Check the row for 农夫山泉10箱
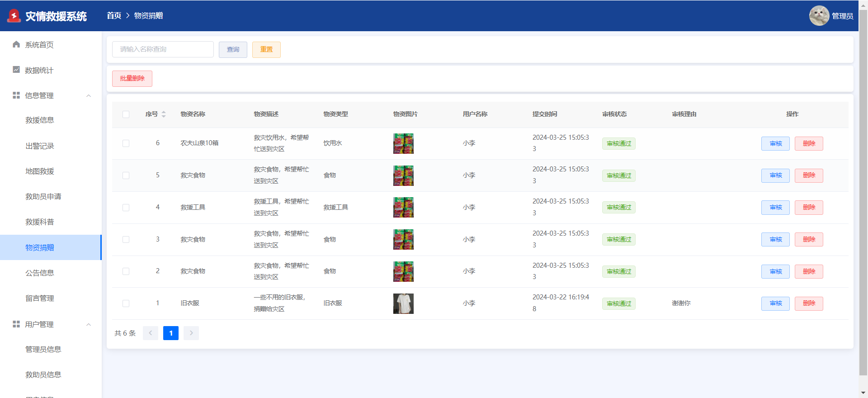This screenshot has width=868, height=398. pos(126,143)
